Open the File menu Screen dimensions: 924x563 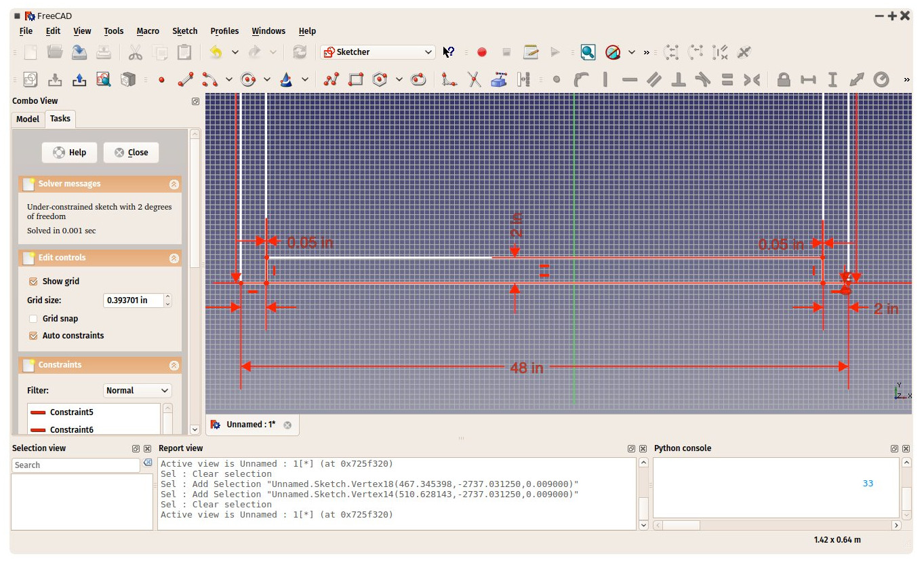pos(26,31)
